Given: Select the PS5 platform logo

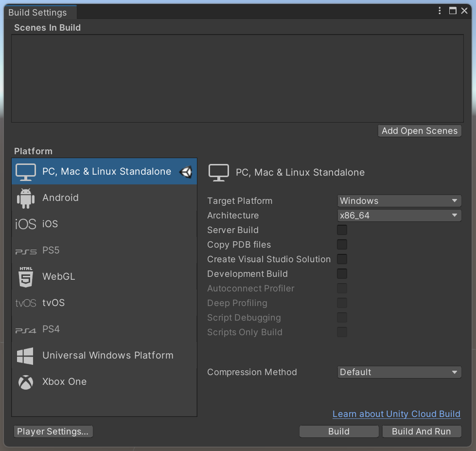Looking at the screenshot, I should coord(26,251).
